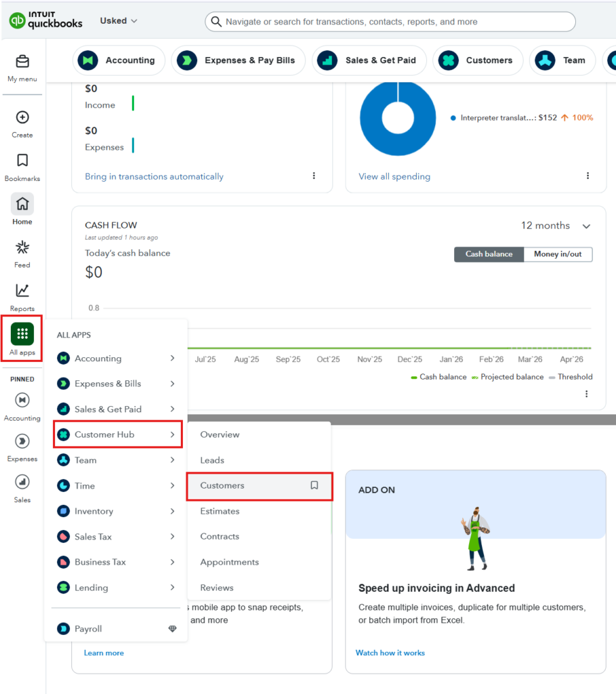The image size is (616, 694).
Task: Switch chart to Money in/out view
Action: pyautogui.click(x=558, y=254)
